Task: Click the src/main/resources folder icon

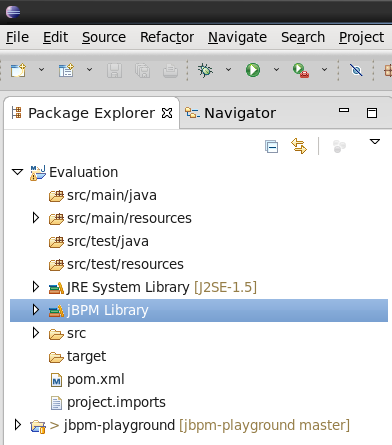Action: tap(56, 219)
